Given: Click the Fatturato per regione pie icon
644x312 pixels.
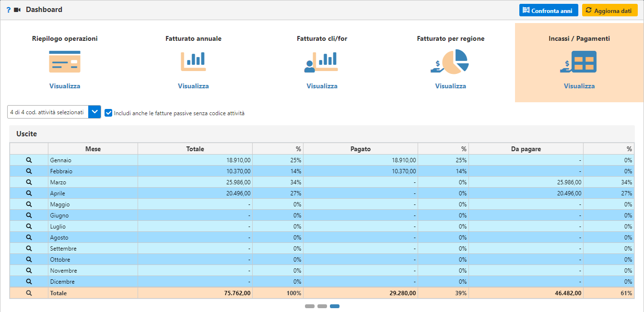Looking at the screenshot, I should (x=450, y=62).
